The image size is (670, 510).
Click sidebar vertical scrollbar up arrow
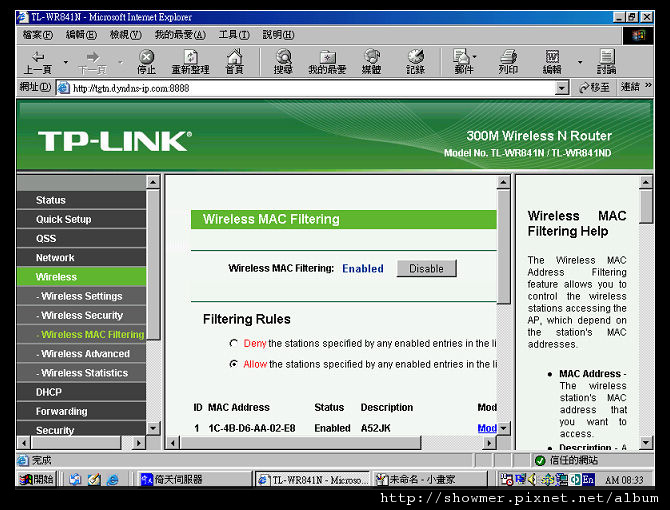pos(153,182)
